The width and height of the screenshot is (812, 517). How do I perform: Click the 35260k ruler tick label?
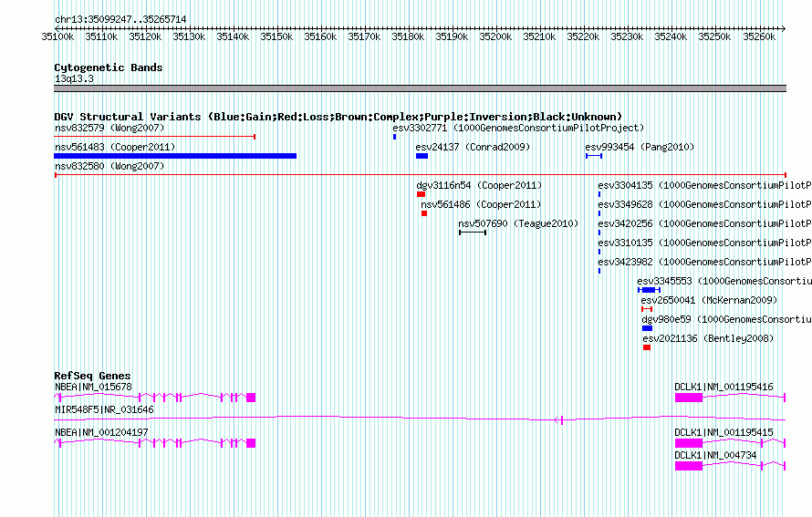[x=759, y=36]
